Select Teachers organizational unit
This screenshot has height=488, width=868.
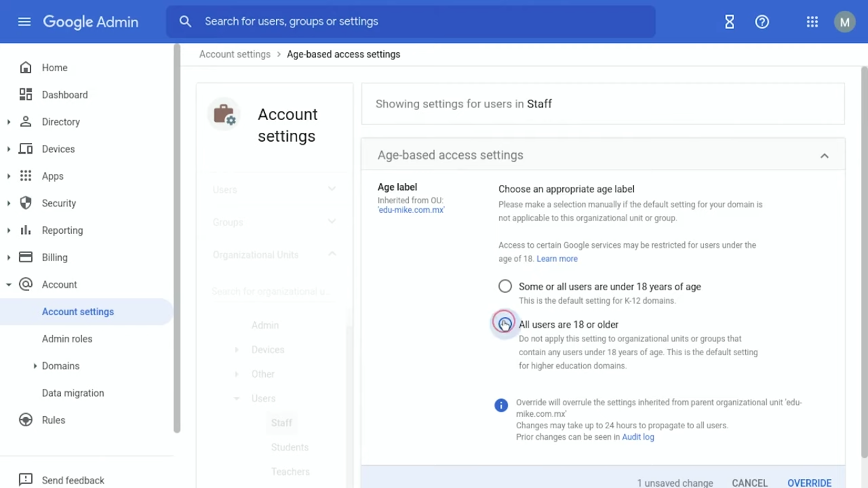pos(291,471)
